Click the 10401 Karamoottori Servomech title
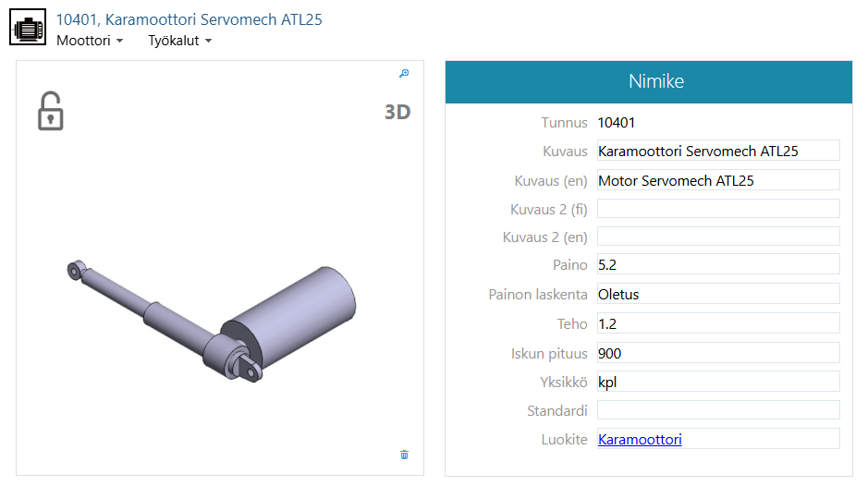This screenshot has height=486, width=868. pyautogui.click(x=189, y=19)
